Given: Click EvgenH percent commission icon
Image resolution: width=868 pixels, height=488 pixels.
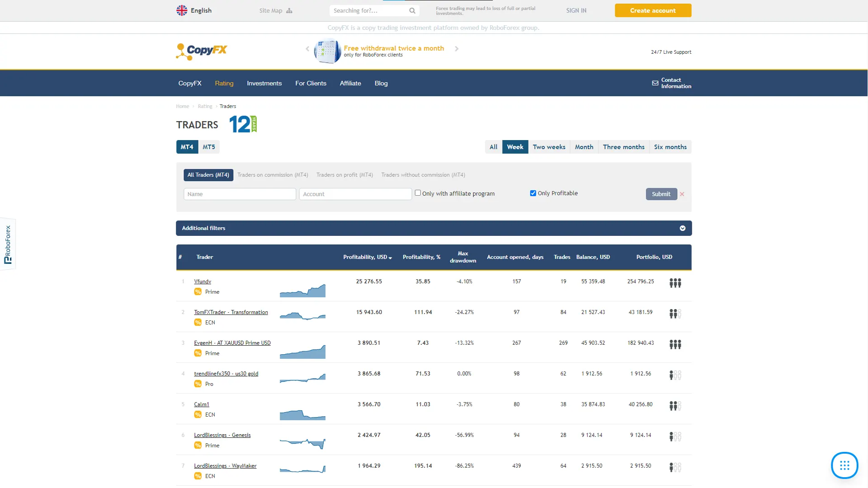Looking at the screenshot, I should pos(198,353).
